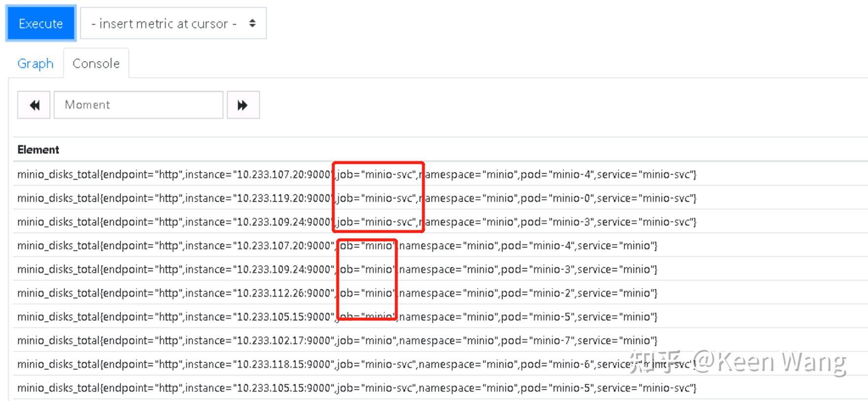Select the Console tab
868x401 pixels.
(x=96, y=63)
